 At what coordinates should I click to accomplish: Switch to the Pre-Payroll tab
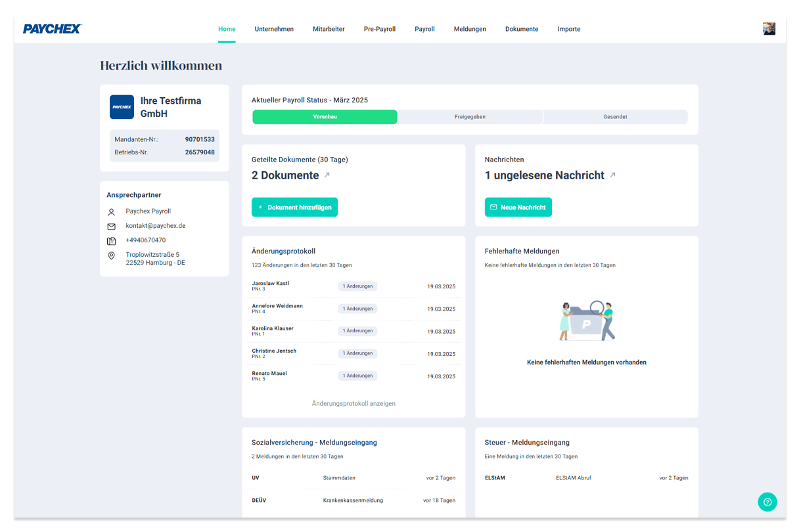tap(380, 29)
